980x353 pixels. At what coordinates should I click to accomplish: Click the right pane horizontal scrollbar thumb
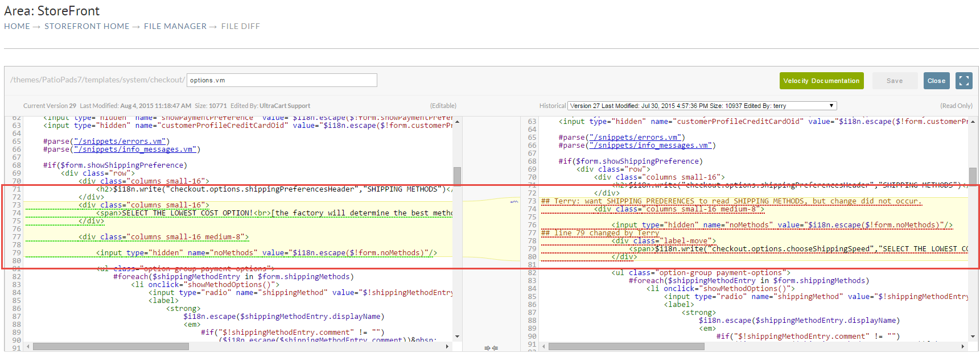click(x=626, y=346)
